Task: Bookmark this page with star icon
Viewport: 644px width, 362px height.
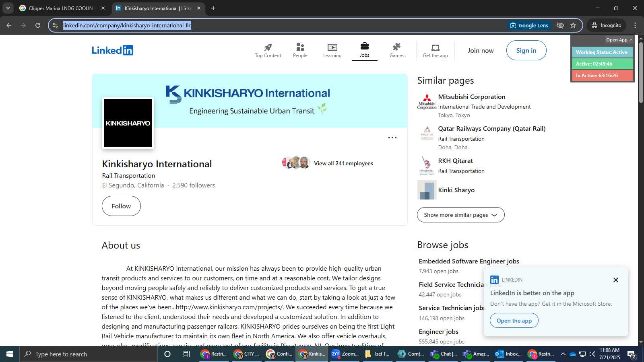Action: pos(573,25)
